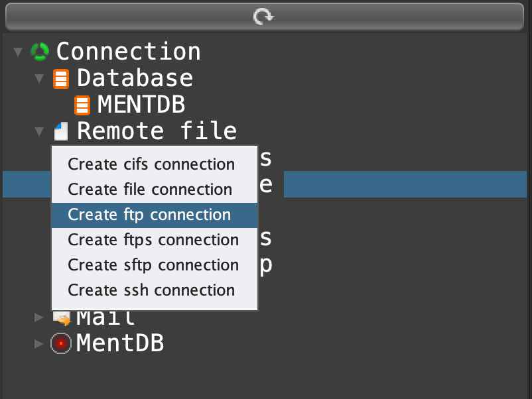532x399 pixels.
Task: Select the Remote file tree label
Action: pyautogui.click(x=157, y=131)
